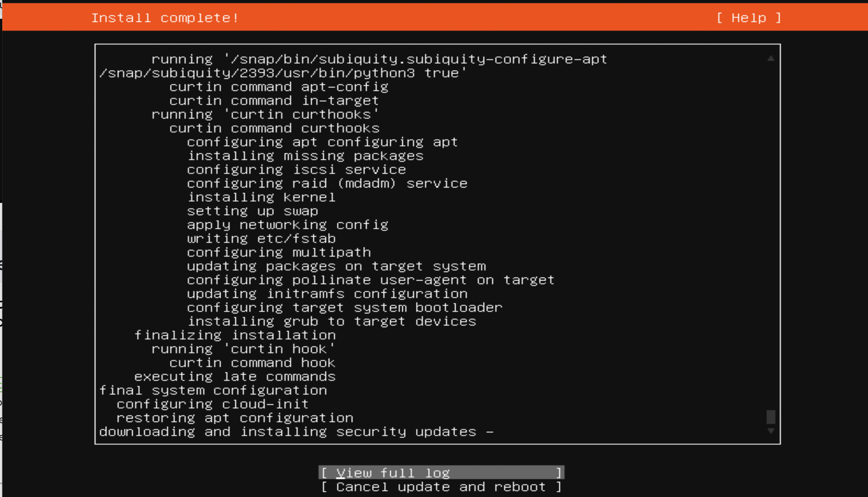Click the scrollbar up arrow
This screenshot has width=868, height=497.
(x=771, y=58)
